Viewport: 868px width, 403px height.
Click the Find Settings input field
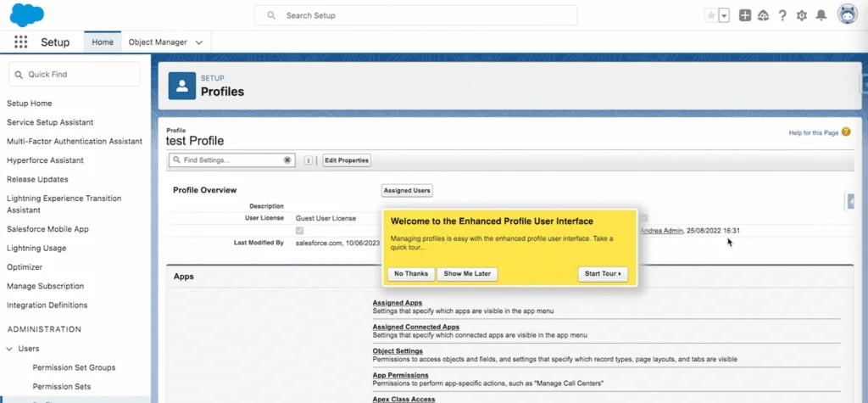pyautogui.click(x=232, y=160)
